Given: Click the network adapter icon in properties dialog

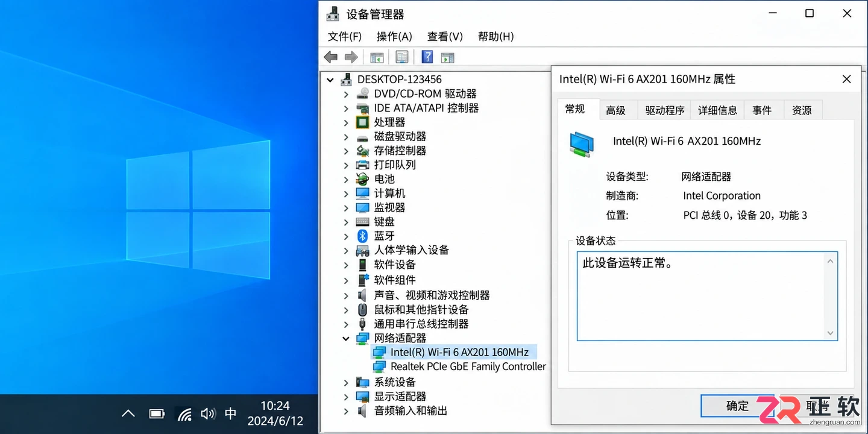Looking at the screenshot, I should pos(582,145).
